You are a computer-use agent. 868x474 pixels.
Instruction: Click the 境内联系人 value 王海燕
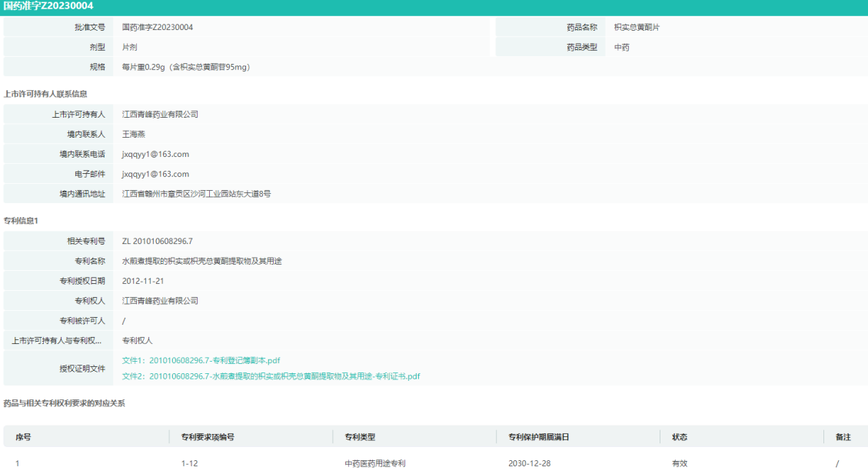click(x=134, y=135)
